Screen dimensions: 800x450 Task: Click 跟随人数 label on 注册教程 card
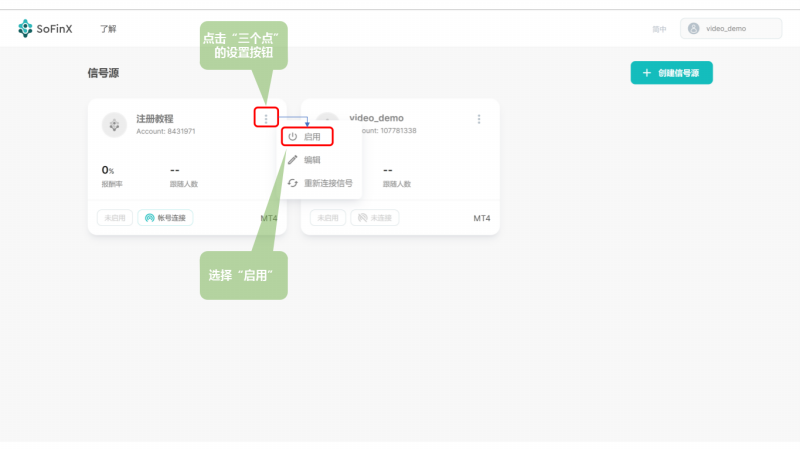184,184
